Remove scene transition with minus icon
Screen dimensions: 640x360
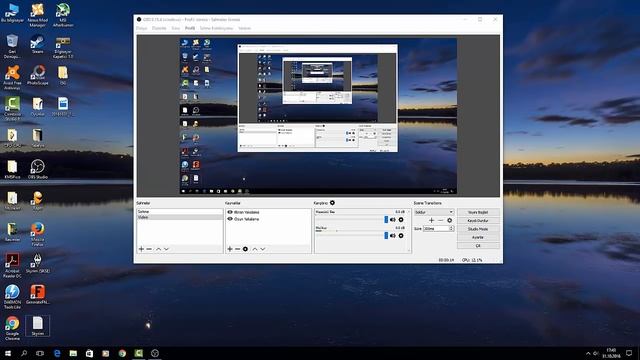tap(440, 220)
